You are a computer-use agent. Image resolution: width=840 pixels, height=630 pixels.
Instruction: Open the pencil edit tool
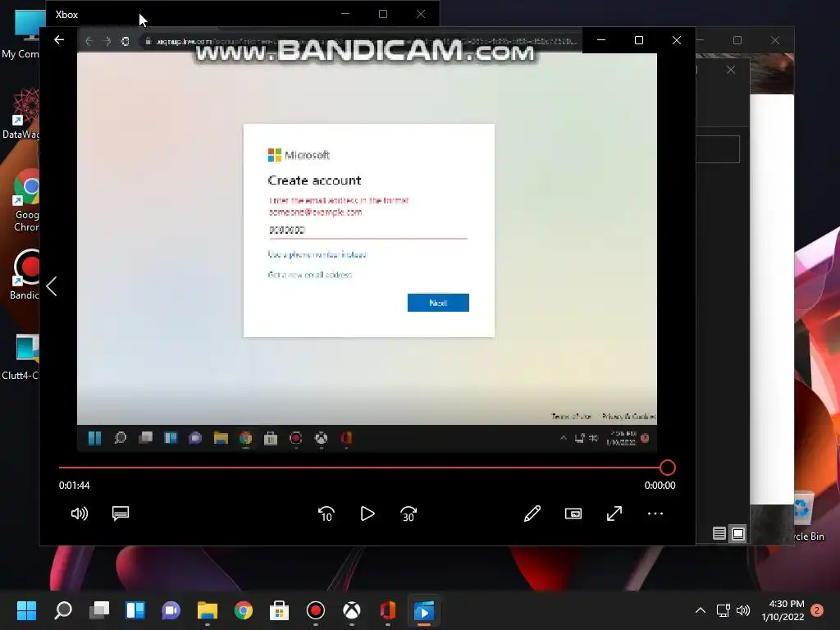tap(532, 514)
